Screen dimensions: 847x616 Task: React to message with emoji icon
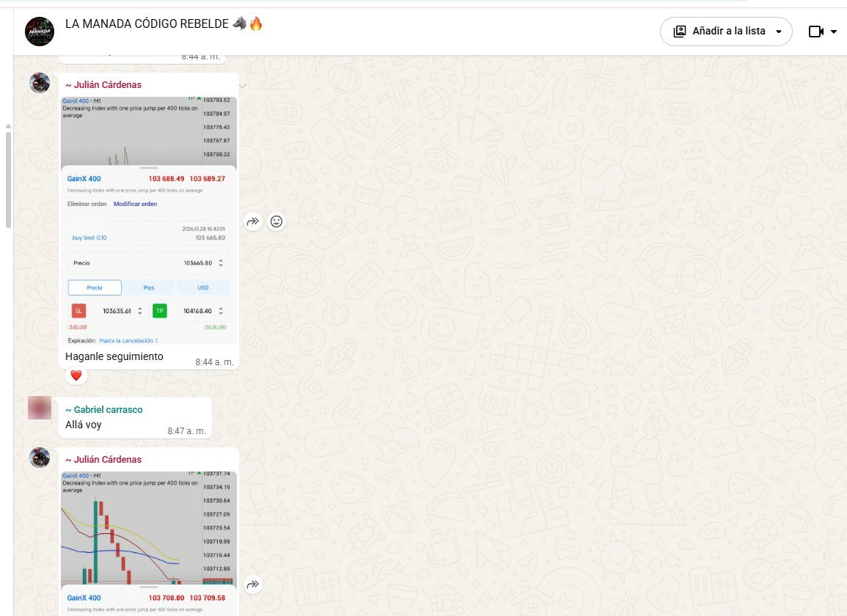(276, 221)
